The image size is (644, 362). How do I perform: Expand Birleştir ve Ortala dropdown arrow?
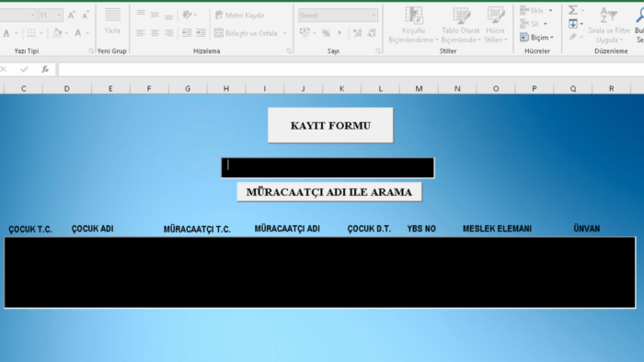click(x=284, y=33)
